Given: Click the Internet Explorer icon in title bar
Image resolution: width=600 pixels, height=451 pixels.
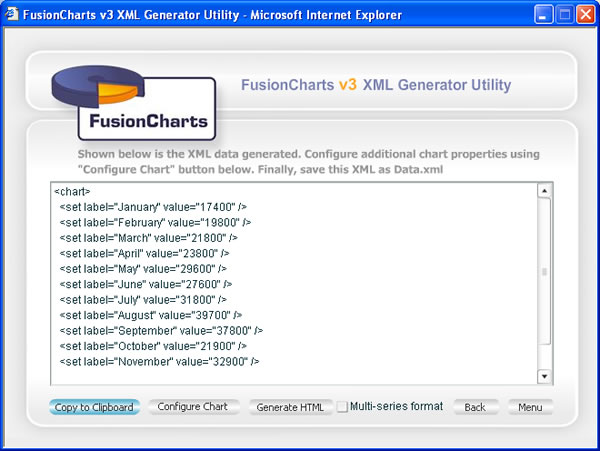Looking at the screenshot, I should pyautogui.click(x=12, y=15).
